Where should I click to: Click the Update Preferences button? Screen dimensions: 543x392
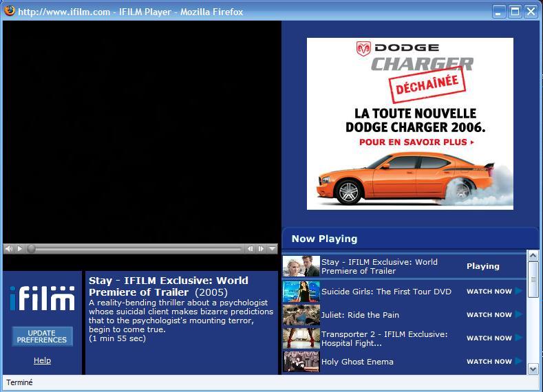click(42, 336)
